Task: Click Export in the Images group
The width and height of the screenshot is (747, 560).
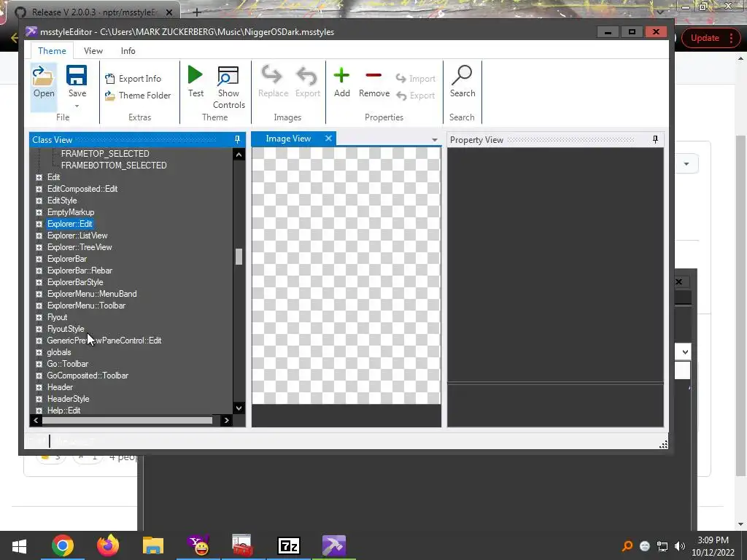Action: tap(307, 82)
